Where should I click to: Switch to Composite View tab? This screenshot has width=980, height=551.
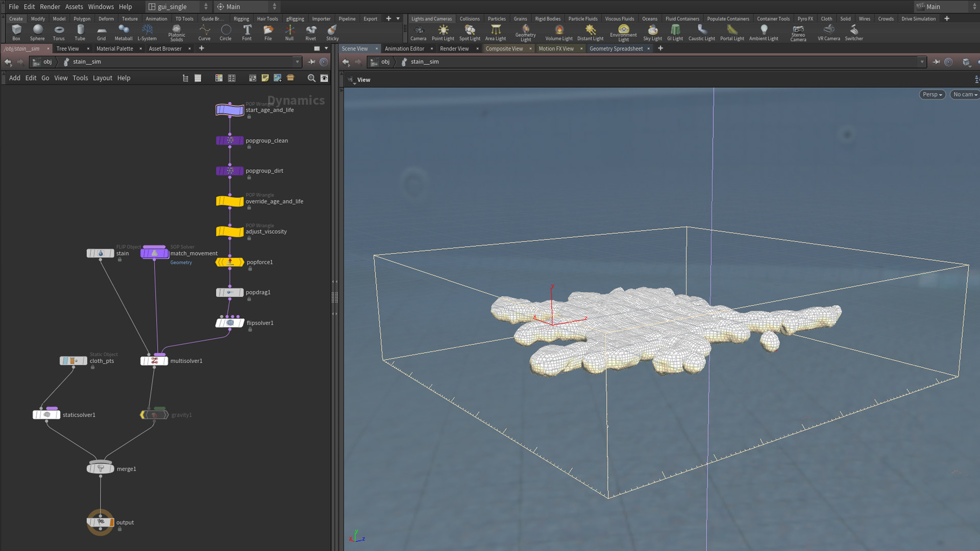point(504,48)
